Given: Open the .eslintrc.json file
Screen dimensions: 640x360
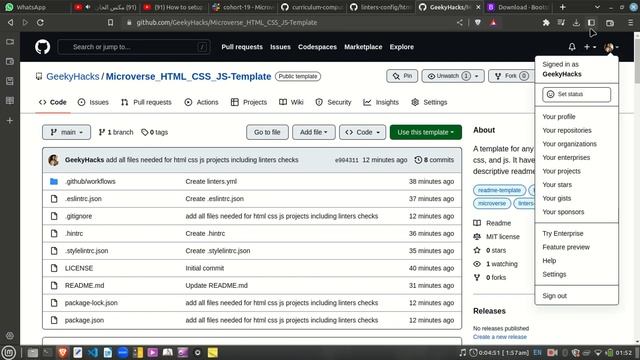Looking at the screenshot, I should point(83,199).
